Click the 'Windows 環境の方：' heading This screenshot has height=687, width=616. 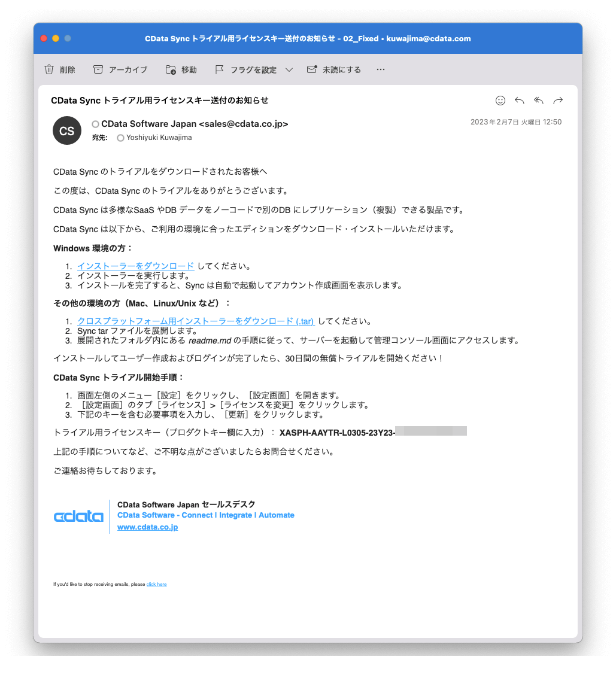point(93,248)
